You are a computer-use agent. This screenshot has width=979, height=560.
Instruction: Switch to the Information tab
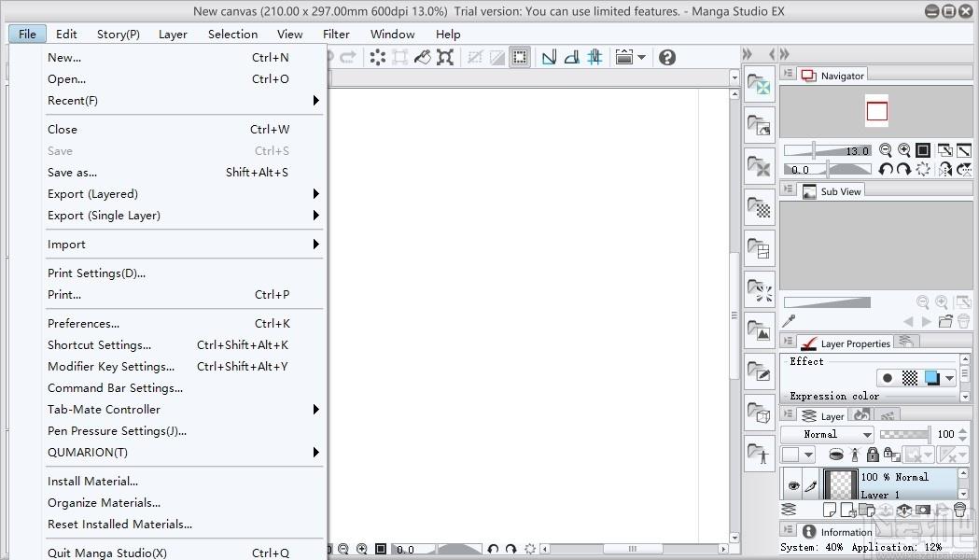[837, 531]
